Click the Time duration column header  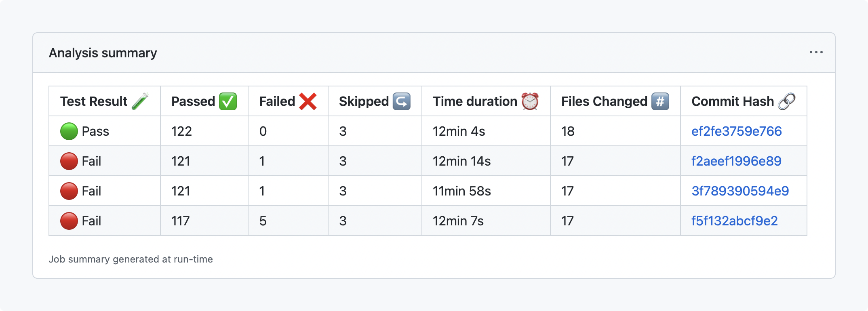[475, 101]
